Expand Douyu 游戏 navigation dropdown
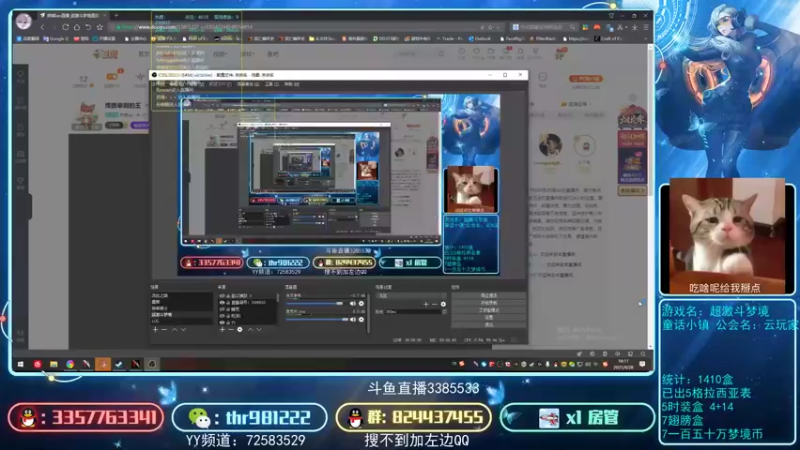Image resolution: width=800 pixels, height=450 pixels. coord(247,54)
